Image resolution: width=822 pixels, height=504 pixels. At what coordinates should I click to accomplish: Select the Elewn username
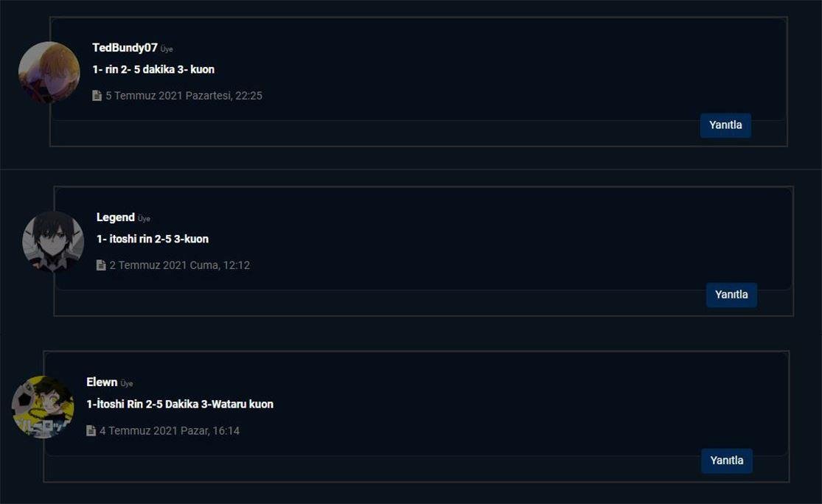(102, 382)
